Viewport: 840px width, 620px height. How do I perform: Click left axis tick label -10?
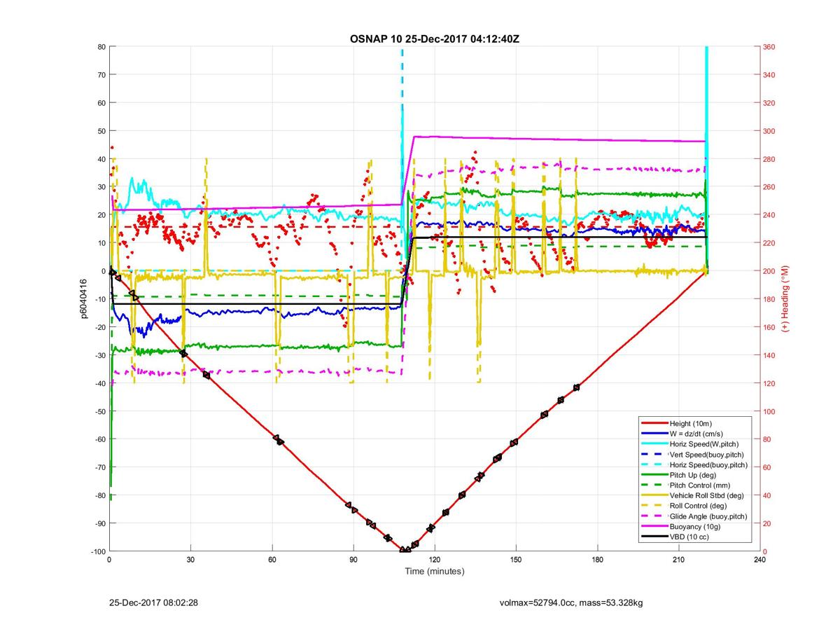(99, 299)
